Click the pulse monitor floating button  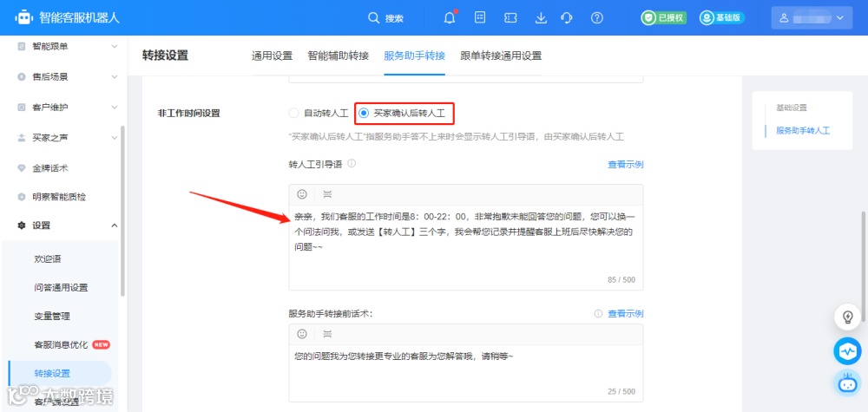847,351
